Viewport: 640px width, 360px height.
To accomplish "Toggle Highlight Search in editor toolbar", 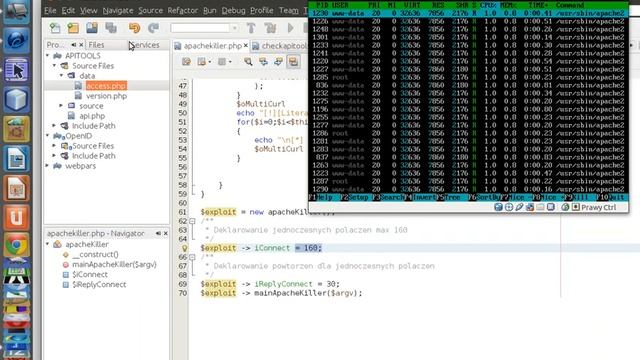I will [x=293, y=62].
